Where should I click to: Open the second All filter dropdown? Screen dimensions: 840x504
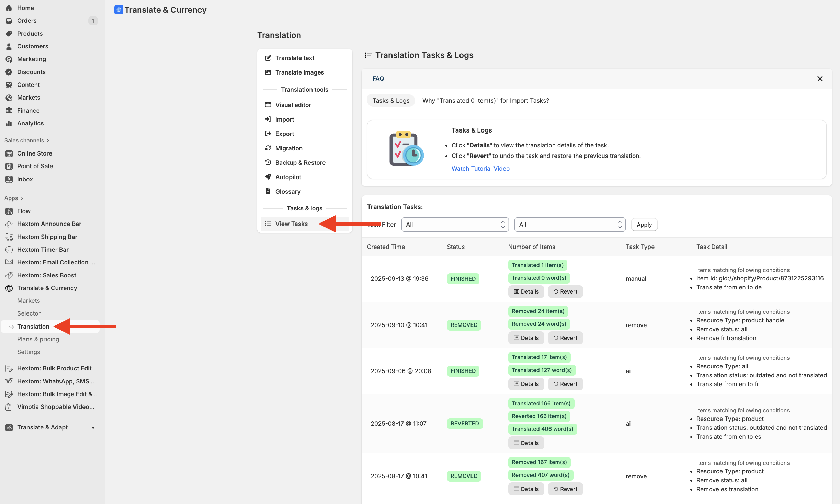570,225
